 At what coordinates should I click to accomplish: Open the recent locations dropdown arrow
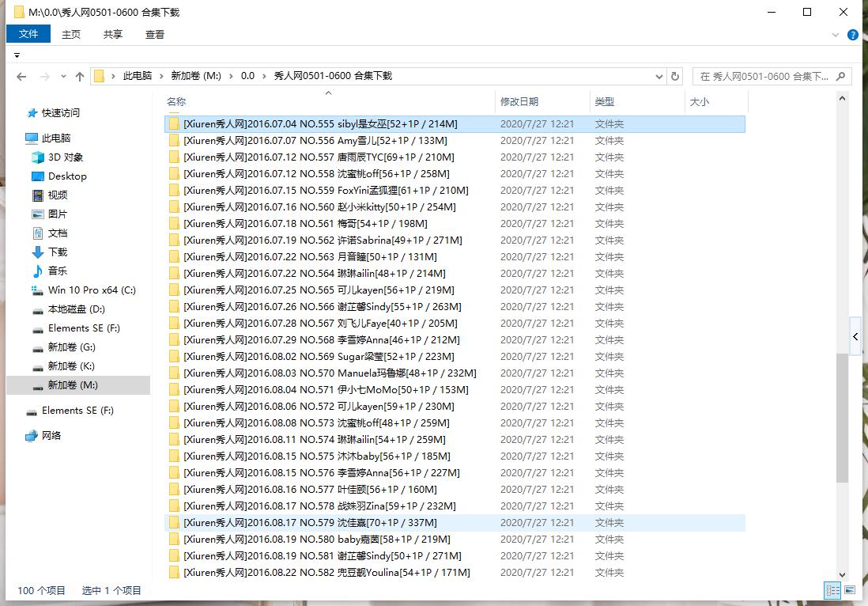(x=62, y=77)
